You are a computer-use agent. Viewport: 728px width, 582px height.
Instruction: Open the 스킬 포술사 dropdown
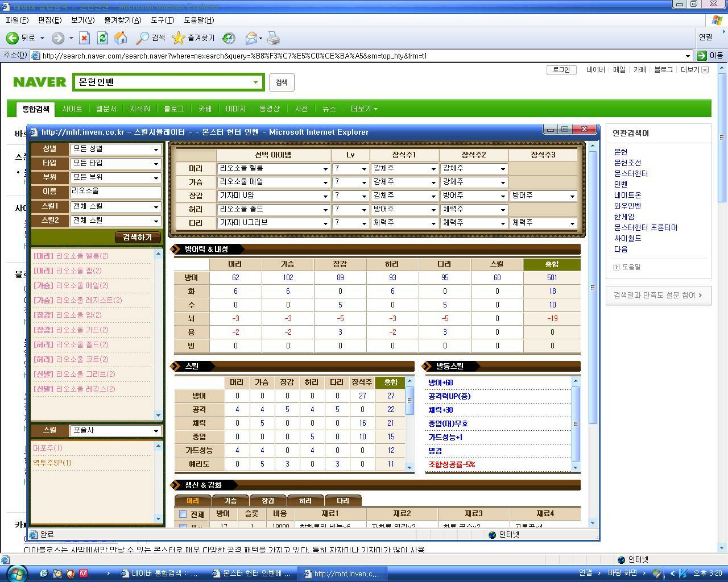point(115,431)
